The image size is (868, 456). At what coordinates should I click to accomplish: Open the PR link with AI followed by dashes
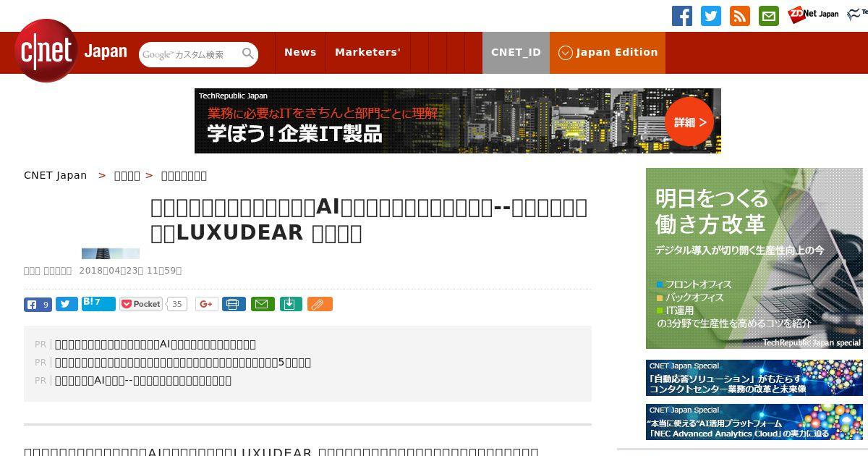[143, 380]
